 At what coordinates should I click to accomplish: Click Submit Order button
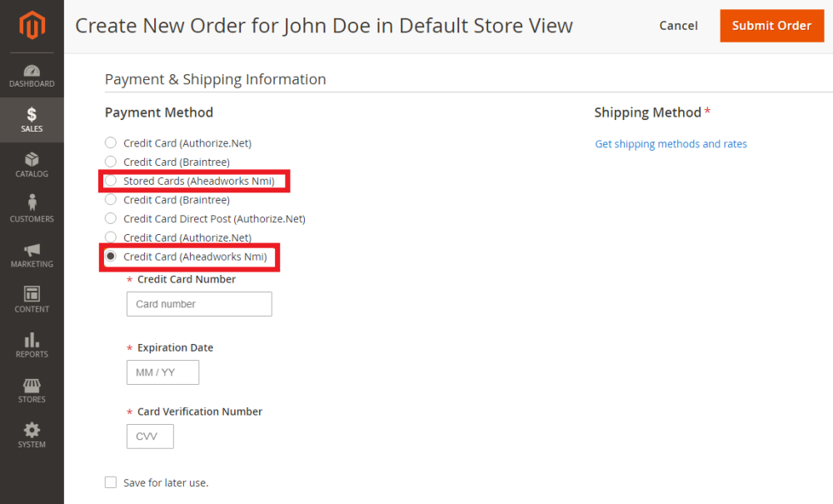[x=772, y=26]
